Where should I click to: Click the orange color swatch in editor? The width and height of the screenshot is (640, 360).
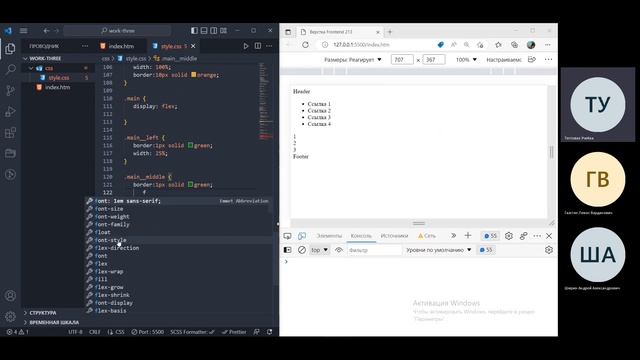(x=193, y=75)
